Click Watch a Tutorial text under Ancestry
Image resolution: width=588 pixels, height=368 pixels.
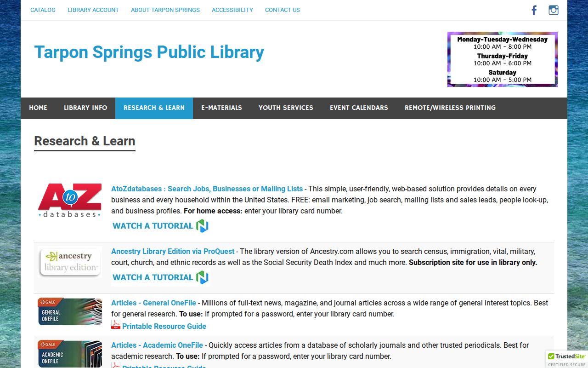pyautogui.click(x=153, y=277)
